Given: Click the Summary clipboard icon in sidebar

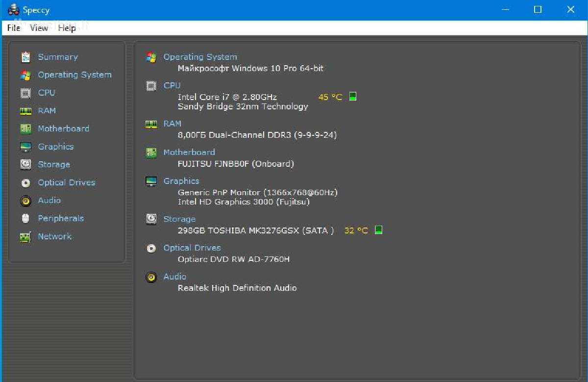Looking at the screenshot, I should [26, 57].
